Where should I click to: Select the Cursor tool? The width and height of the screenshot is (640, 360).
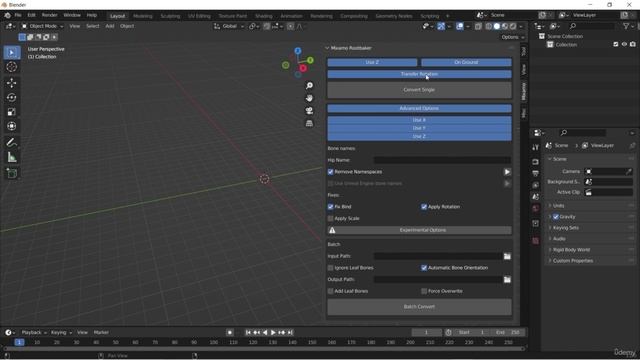click(12, 67)
